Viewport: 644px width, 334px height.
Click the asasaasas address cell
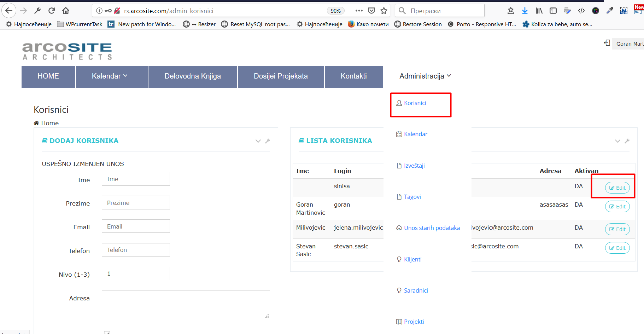coord(554,205)
